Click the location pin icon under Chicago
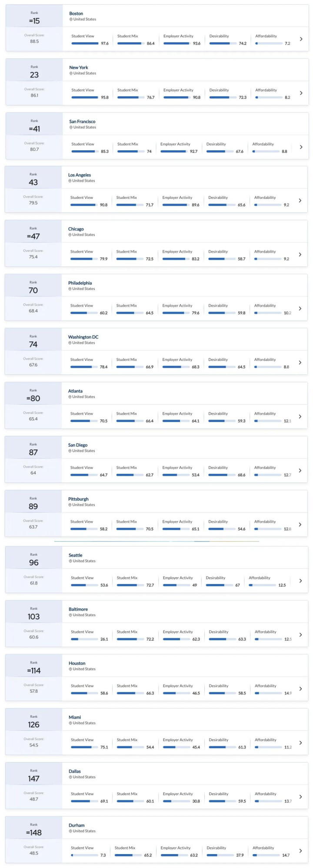Viewport: 313px width, 868px height. pyautogui.click(x=70, y=235)
